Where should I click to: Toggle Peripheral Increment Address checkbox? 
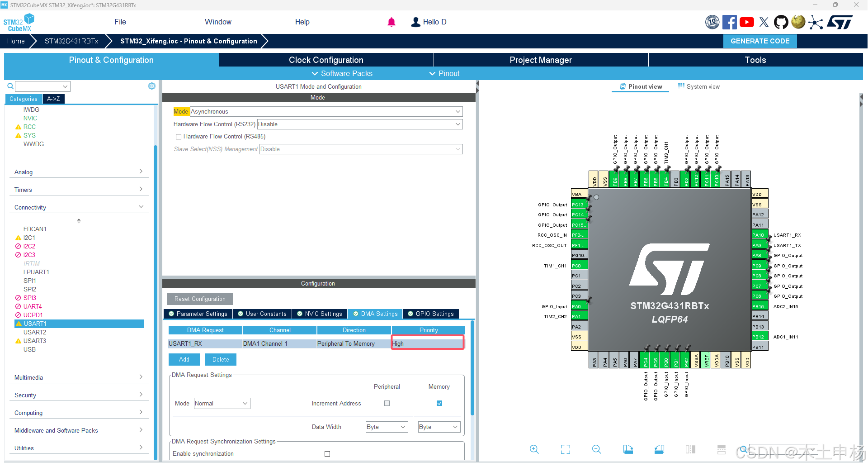pyautogui.click(x=387, y=403)
